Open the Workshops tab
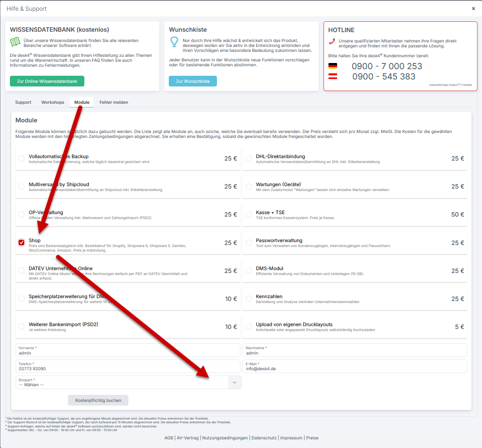 (x=53, y=102)
